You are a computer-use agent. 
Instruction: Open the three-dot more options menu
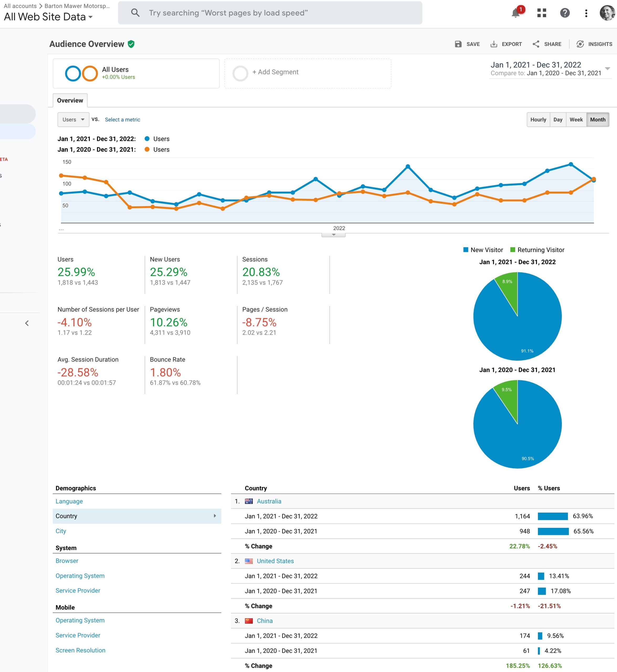586,13
